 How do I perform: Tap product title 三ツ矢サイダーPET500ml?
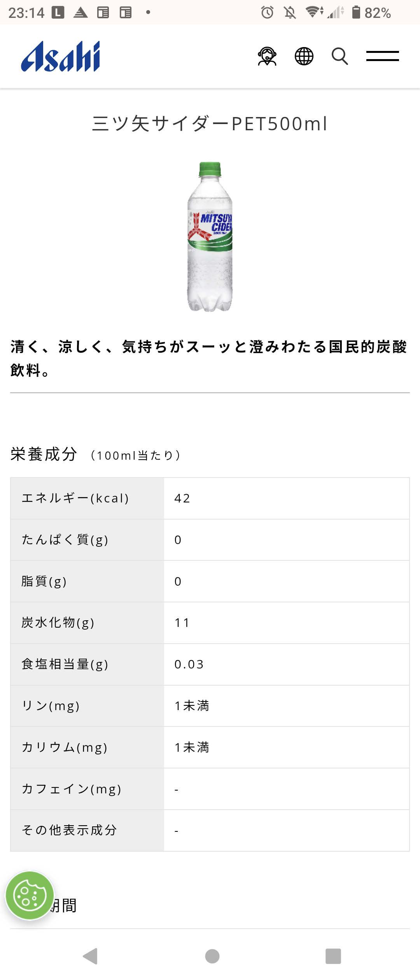point(210,124)
